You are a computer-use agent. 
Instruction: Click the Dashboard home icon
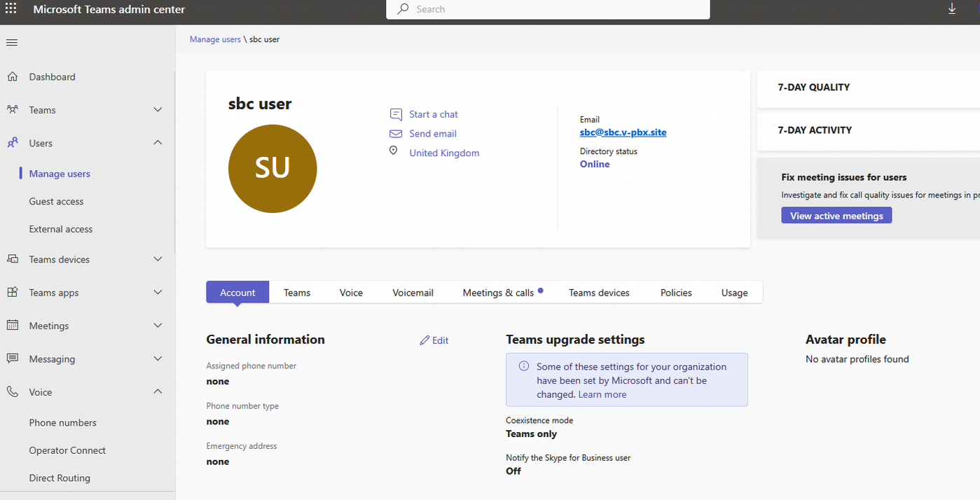click(x=12, y=76)
